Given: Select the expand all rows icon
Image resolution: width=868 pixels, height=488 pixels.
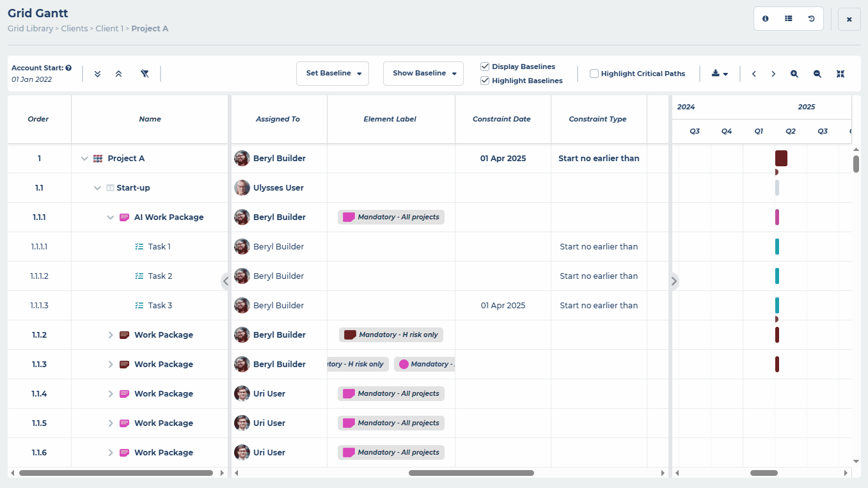Looking at the screenshot, I should tap(97, 74).
